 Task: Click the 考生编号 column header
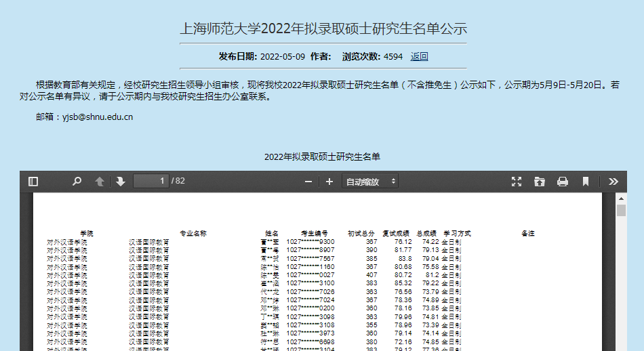coord(315,234)
